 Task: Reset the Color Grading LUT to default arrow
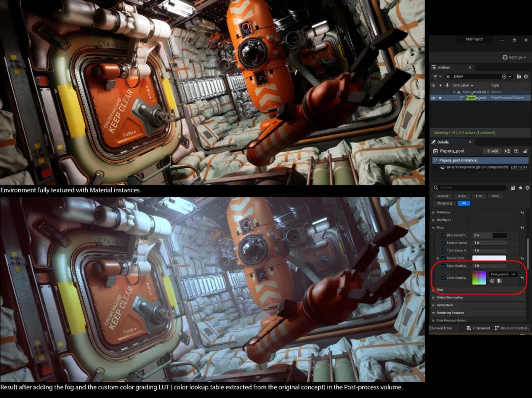pos(523,278)
